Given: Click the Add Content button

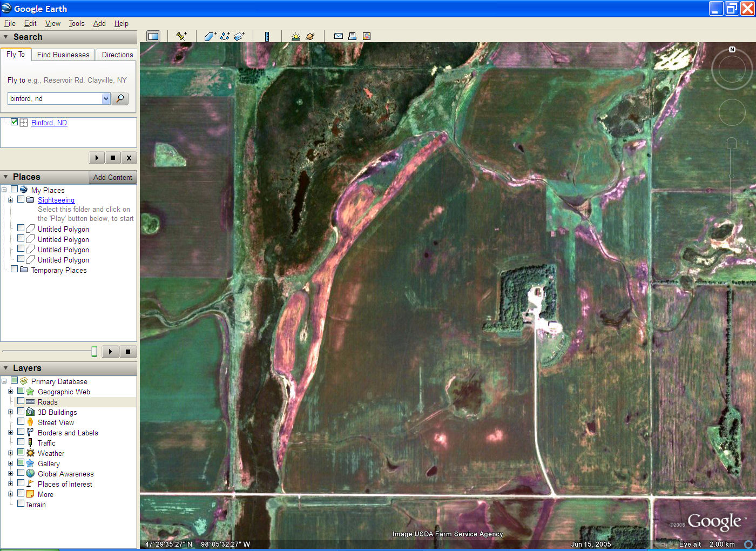Looking at the screenshot, I should tap(112, 177).
